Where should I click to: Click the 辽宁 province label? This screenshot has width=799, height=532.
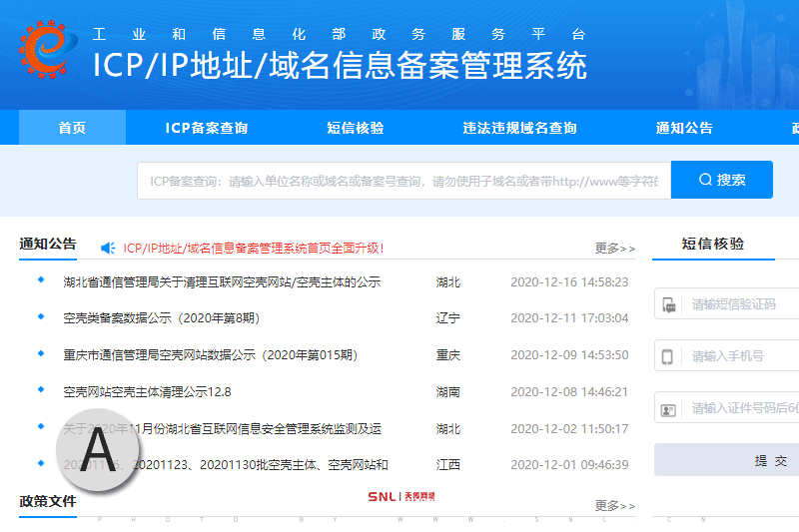click(x=447, y=318)
